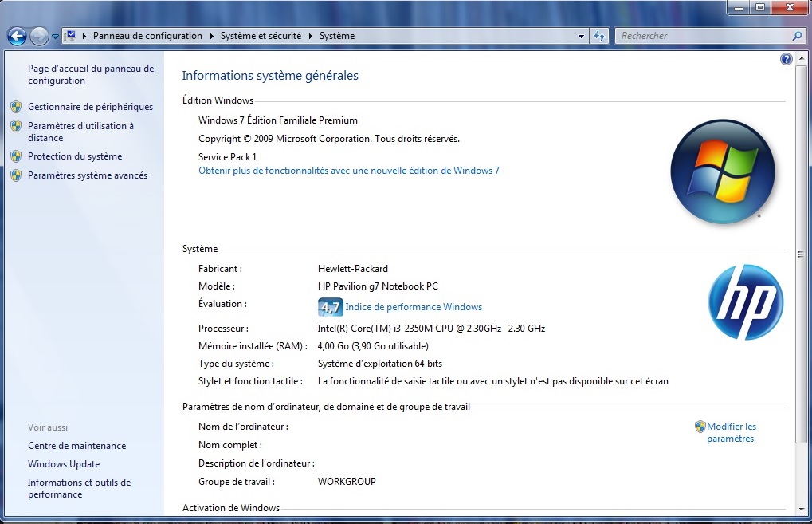Go to Système et sécurité breadcrumb
812x524 pixels.
pos(261,36)
